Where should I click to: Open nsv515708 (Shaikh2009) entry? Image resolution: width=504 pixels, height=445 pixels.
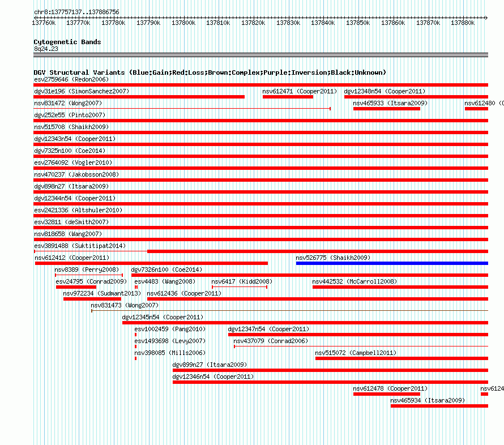pyautogui.click(x=71, y=127)
